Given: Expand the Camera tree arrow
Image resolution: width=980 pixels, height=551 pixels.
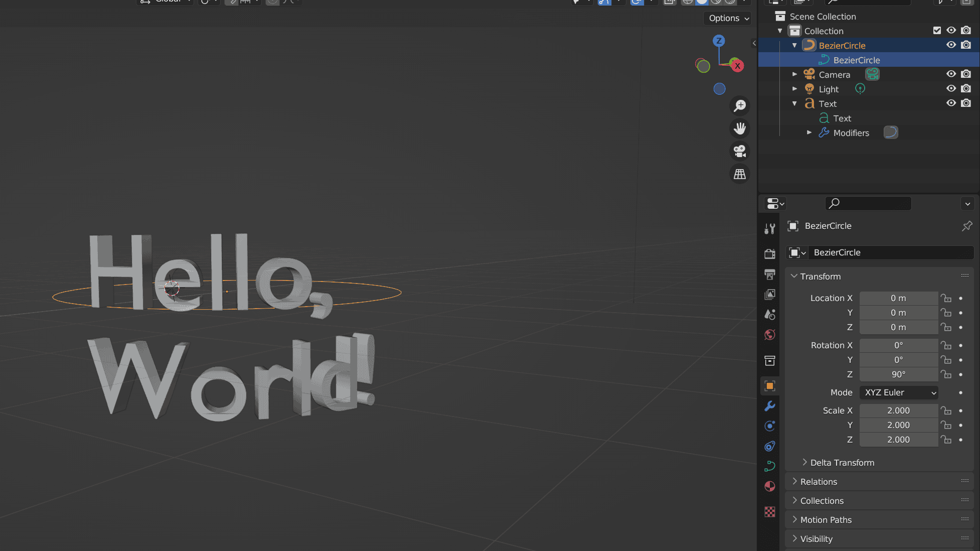Looking at the screenshot, I should pos(794,74).
